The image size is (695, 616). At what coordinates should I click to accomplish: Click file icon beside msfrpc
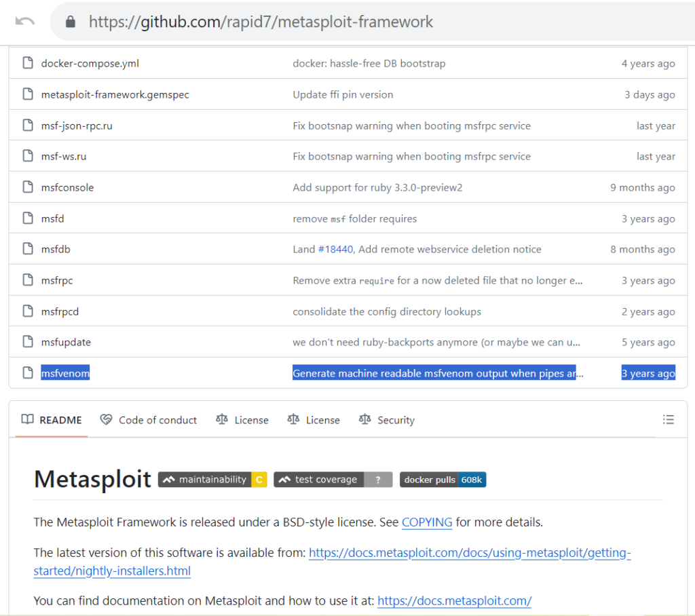pos(28,280)
